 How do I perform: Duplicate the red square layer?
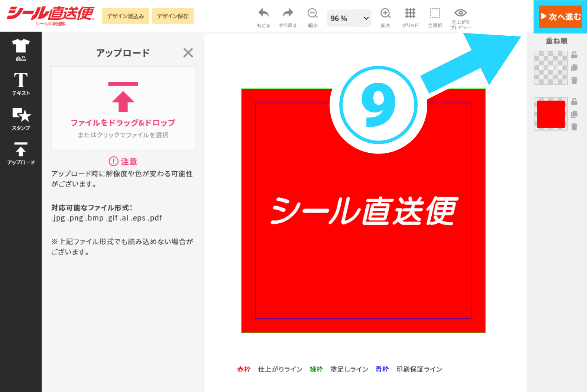click(x=574, y=114)
